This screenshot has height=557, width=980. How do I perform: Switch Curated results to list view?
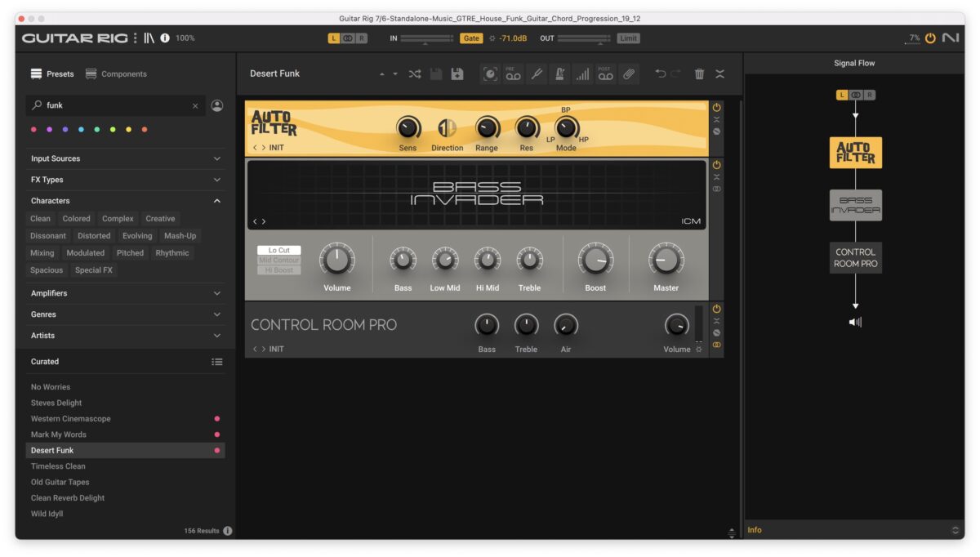(x=217, y=362)
